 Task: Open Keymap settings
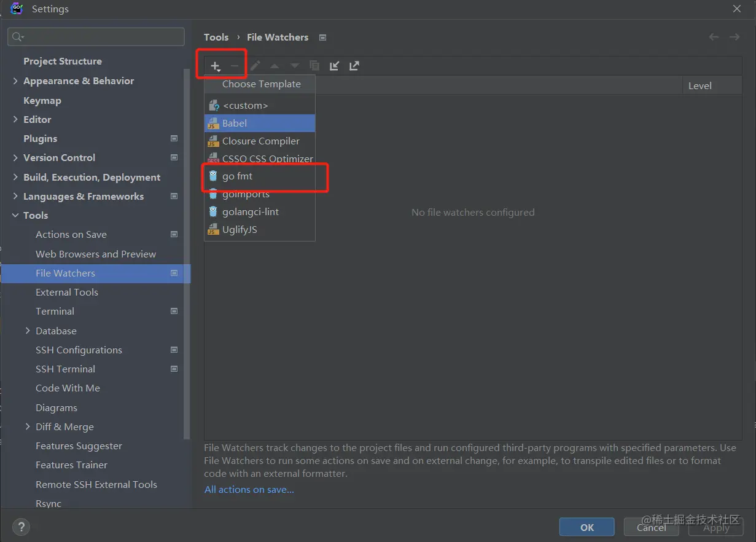[42, 101]
